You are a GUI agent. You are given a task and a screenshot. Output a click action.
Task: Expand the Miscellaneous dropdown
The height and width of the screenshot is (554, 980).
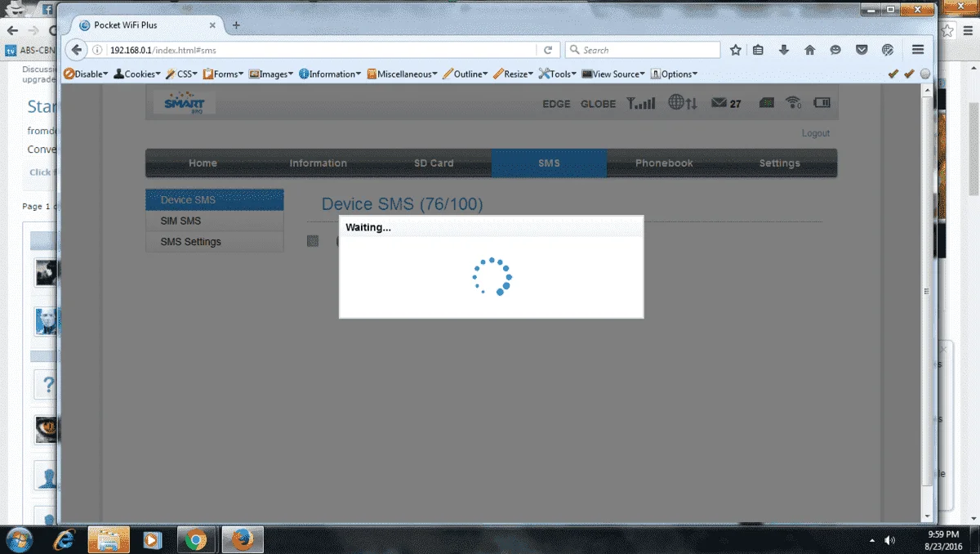click(402, 74)
